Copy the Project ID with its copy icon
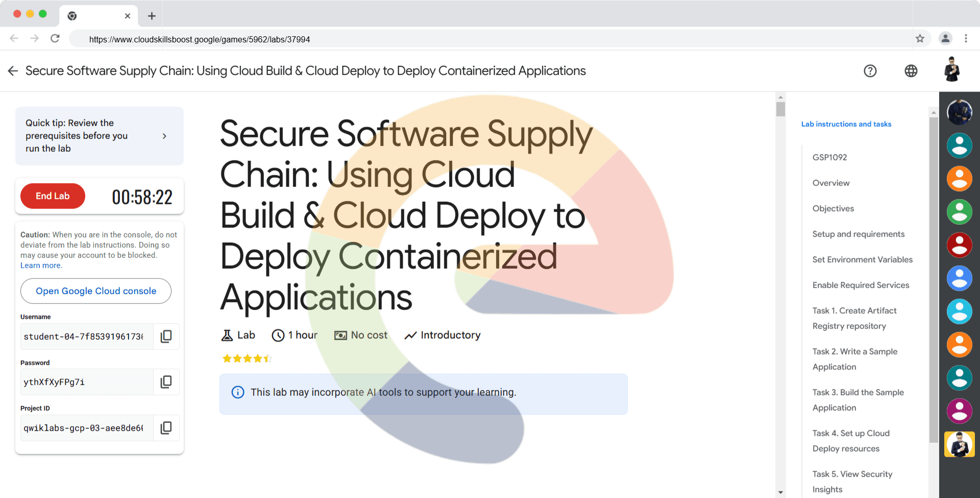The image size is (980, 498). click(x=166, y=428)
